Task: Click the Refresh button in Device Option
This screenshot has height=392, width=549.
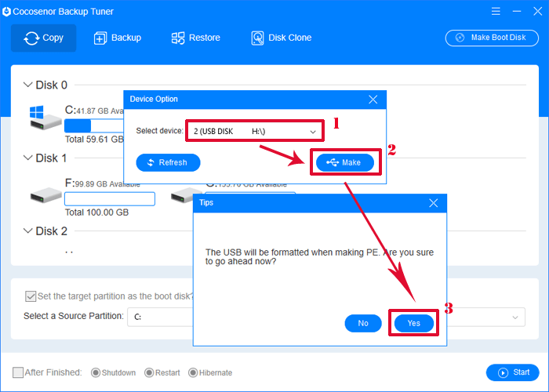Action: 168,163
